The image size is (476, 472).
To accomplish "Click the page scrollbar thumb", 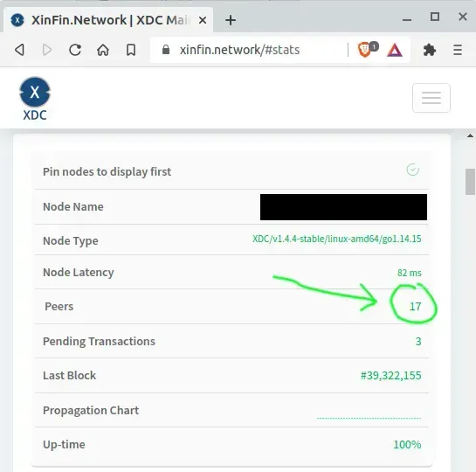I will click(x=470, y=181).
